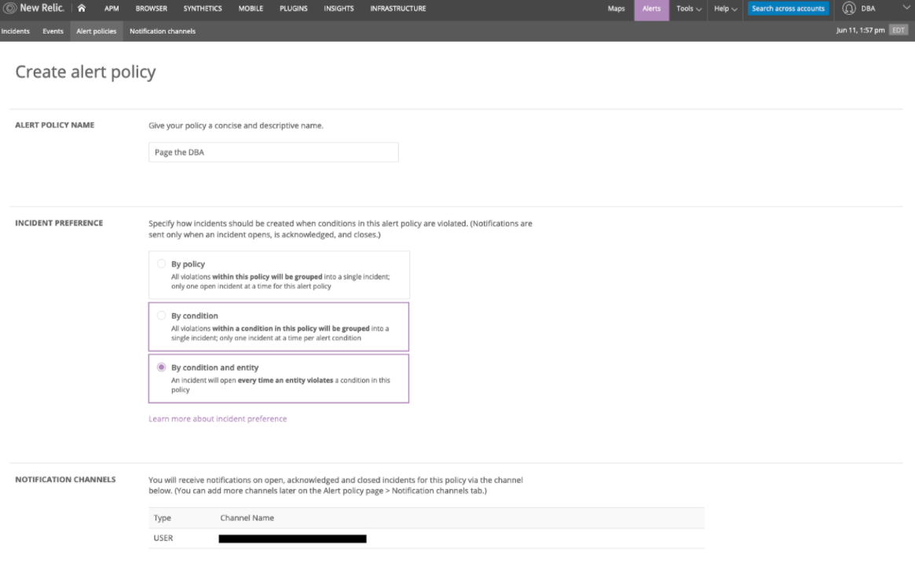Go to the Infrastructure section
915x588 pixels.
pos(397,9)
